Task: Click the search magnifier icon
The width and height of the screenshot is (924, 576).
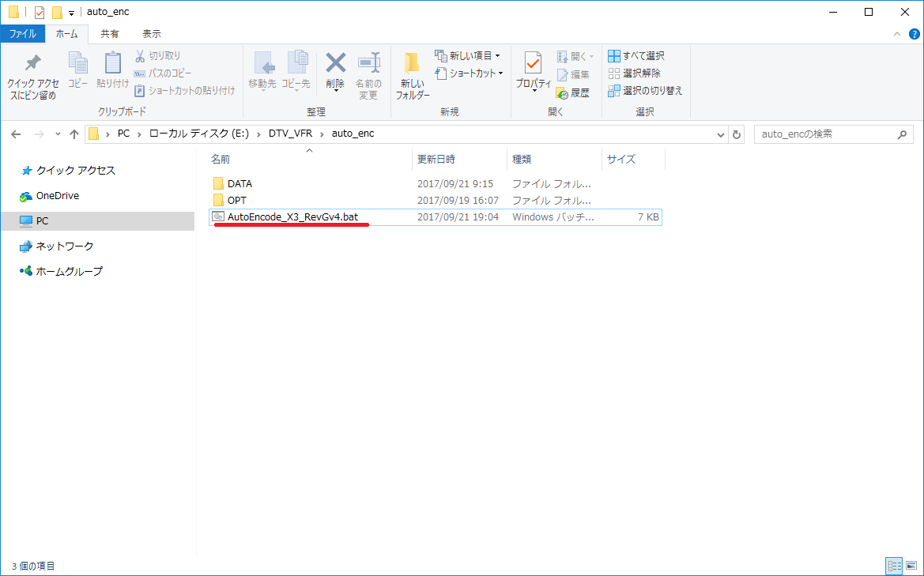Action: point(902,134)
